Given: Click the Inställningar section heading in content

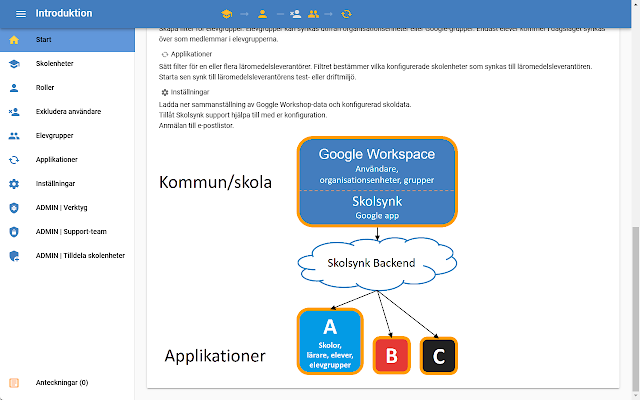Looking at the screenshot, I should pos(190,92).
